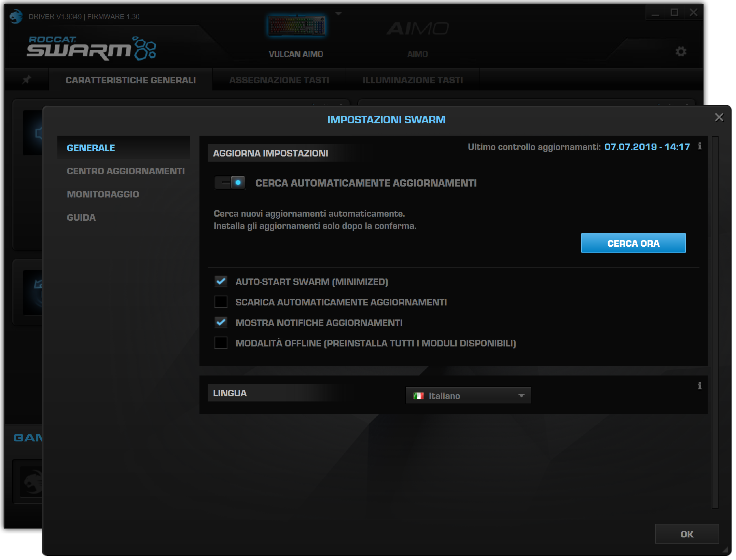Click the AIMO logo in the header
This screenshot has width=736, height=560.
point(417,29)
